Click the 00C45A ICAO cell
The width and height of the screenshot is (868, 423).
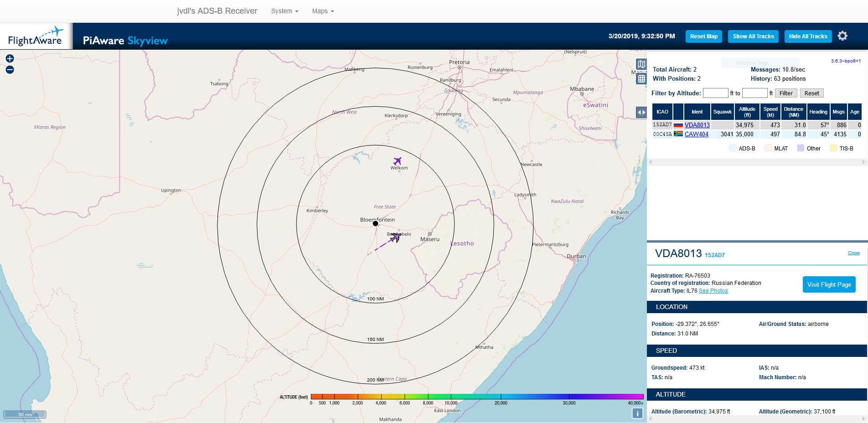point(662,134)
